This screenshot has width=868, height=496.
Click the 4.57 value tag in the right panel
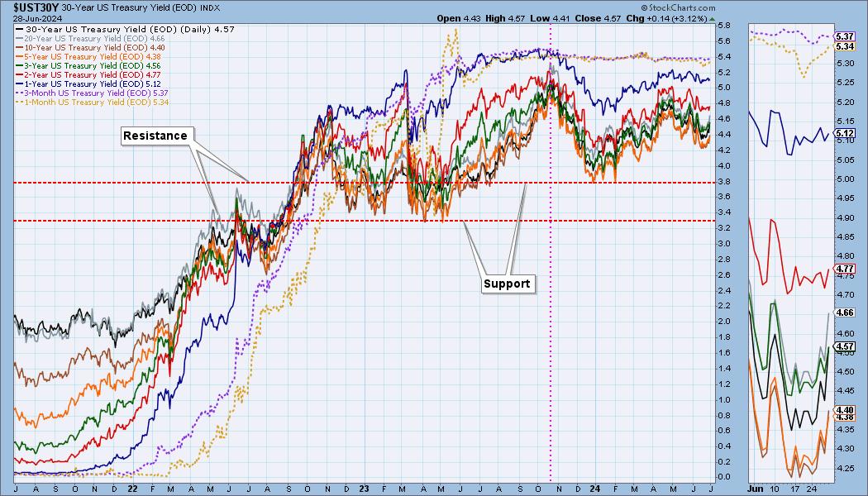pyautogui.click(x=846, y=346)
